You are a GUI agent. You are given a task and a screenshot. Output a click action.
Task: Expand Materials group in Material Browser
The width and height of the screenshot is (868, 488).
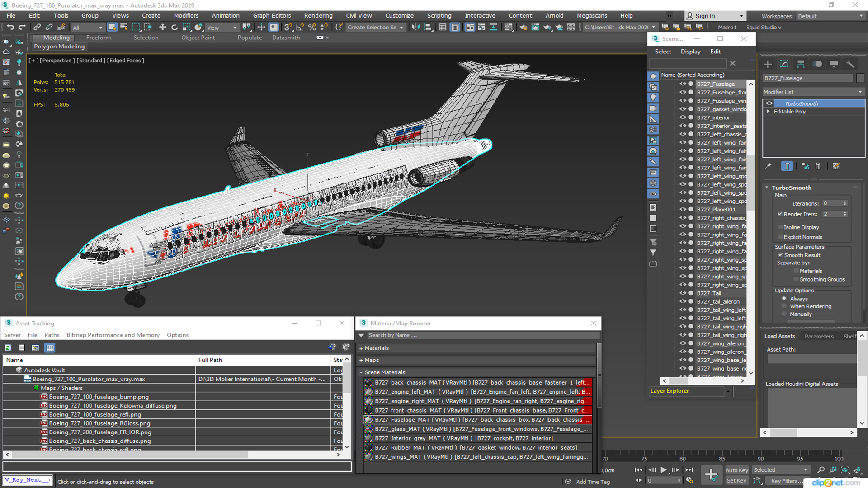coord(361,348)
